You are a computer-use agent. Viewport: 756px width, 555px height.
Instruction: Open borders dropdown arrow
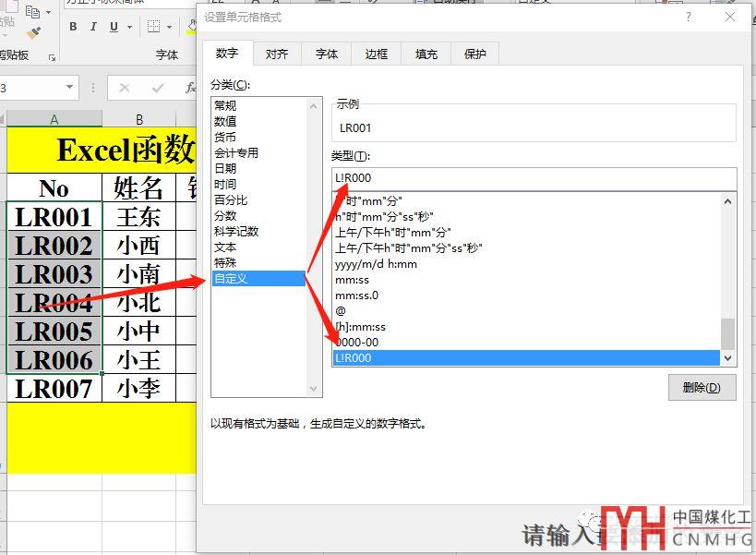169,27
